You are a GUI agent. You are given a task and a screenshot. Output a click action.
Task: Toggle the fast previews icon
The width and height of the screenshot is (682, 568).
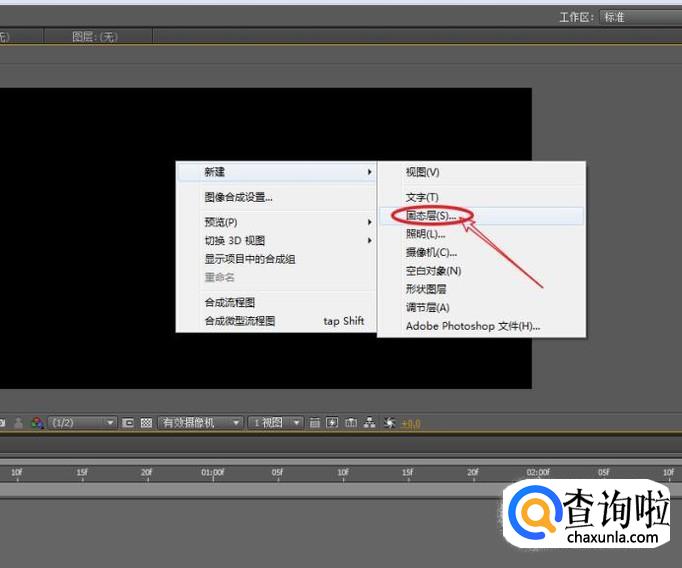point(334,423)
